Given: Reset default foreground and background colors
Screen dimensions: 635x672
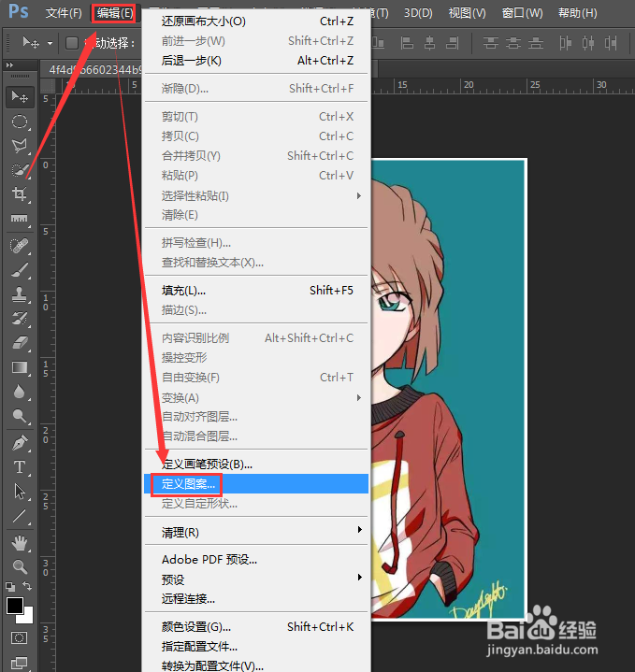Looking at the screenshot, I should click(10, 586).
